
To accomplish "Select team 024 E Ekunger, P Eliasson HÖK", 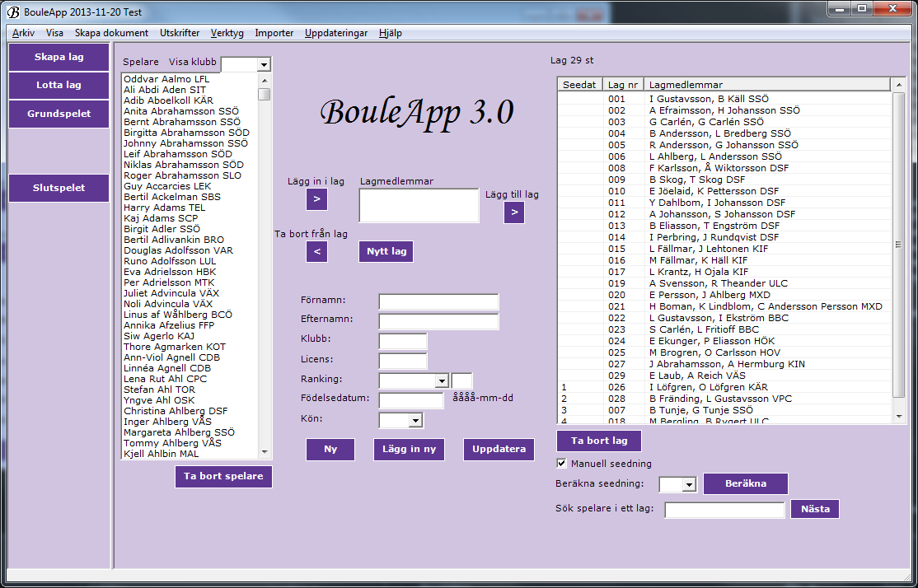I will point(724,341).
